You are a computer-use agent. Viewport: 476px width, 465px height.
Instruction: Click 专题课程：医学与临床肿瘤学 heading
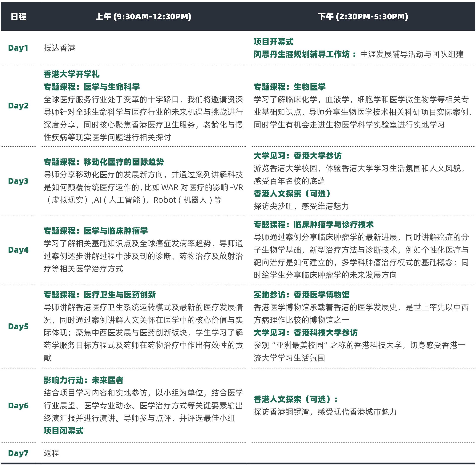tap(96, 231)
